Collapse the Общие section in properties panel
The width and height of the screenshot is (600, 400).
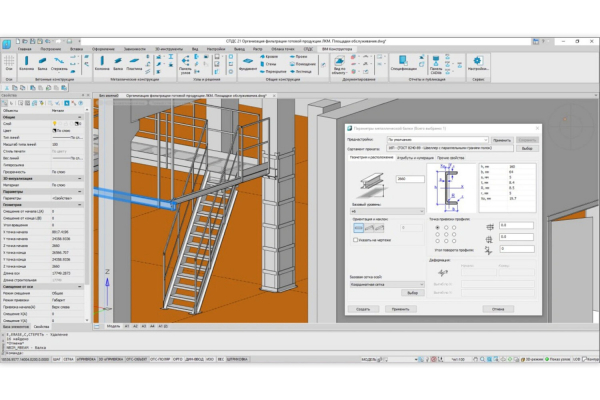(80, 117)
